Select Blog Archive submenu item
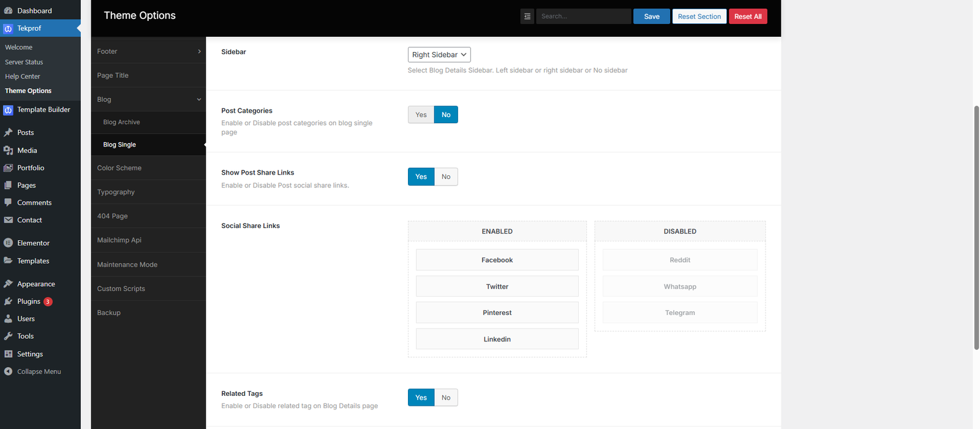980x429 pixels. 121,122
